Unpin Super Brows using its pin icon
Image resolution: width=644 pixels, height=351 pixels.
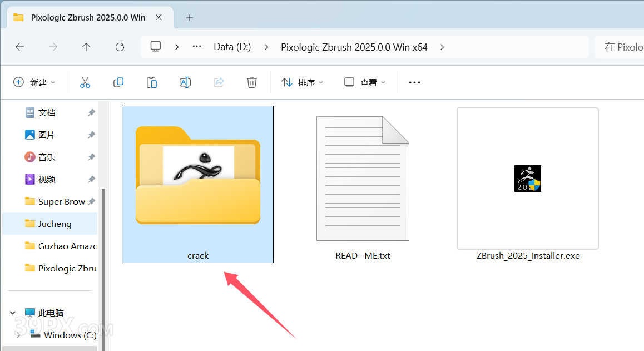92,201
